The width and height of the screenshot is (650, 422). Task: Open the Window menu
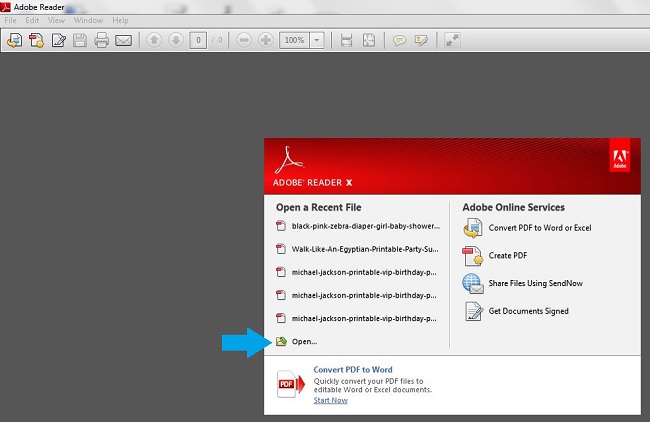pyautogui.click(x=88, y=20)
